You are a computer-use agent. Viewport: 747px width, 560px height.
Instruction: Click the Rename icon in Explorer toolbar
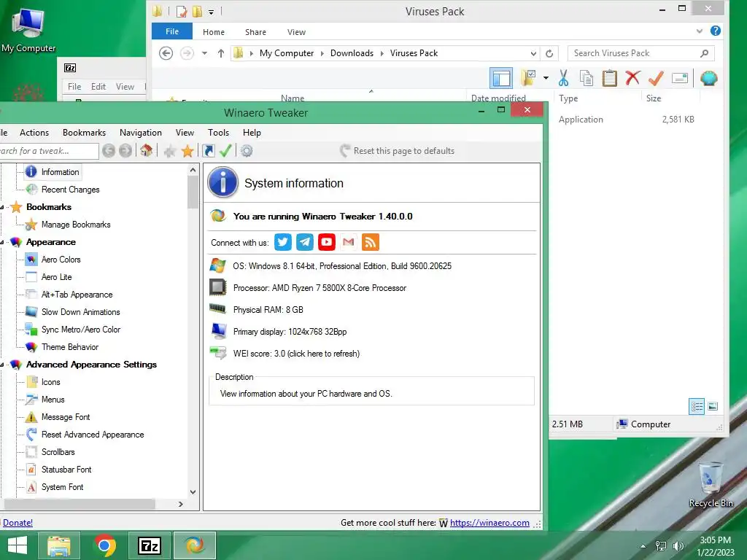click(680, 77)
